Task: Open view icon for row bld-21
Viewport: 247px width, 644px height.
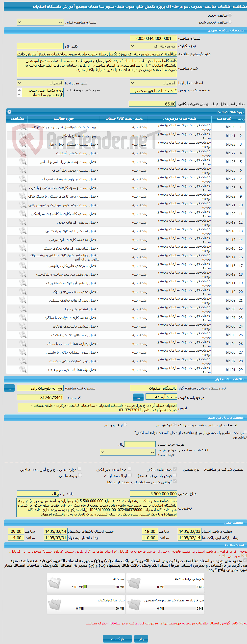Action: pyautogui.click(x=23, y=205)
